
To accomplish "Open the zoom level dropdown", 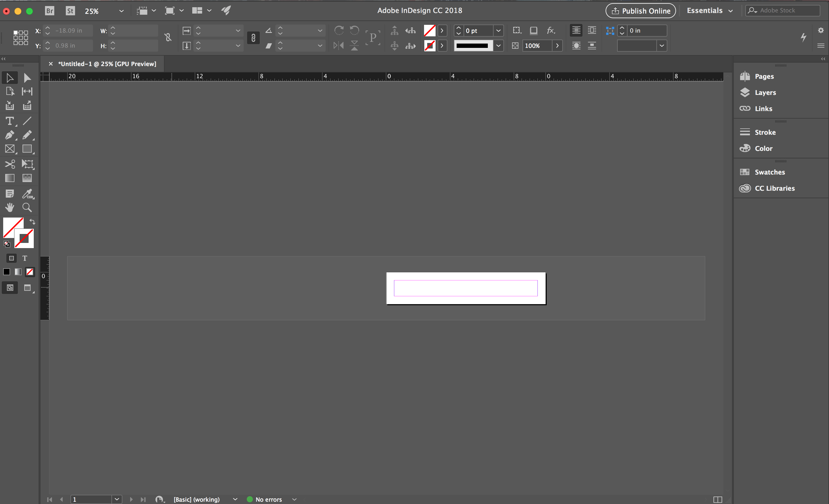I will pyautogui.click(x=121, y=11).
